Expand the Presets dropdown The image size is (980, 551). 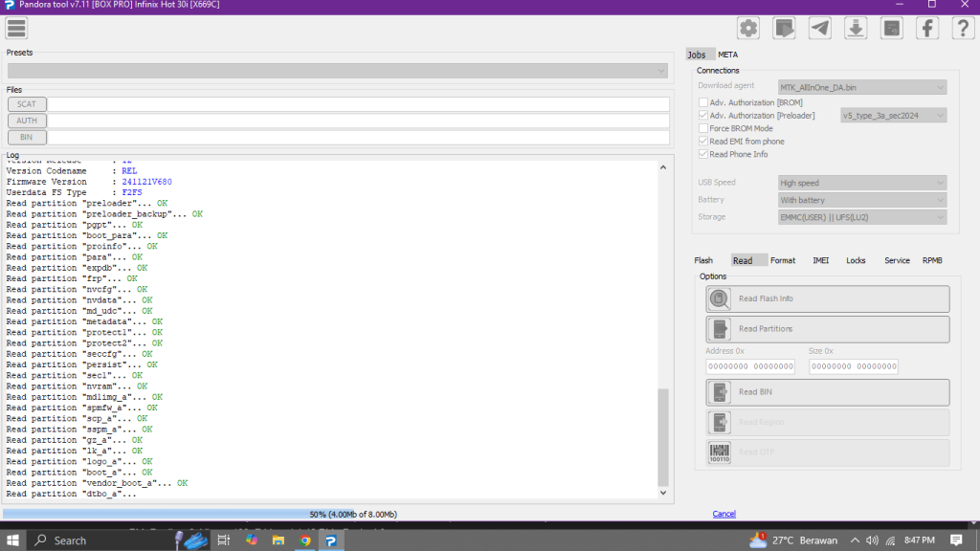click(x=338, y=71)
